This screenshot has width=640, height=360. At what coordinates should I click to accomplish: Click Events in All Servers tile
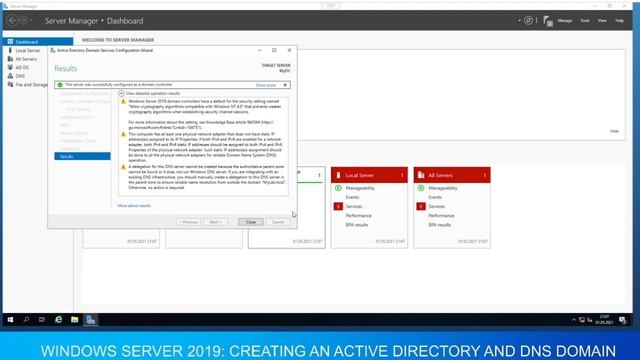[x=435, y=197]
